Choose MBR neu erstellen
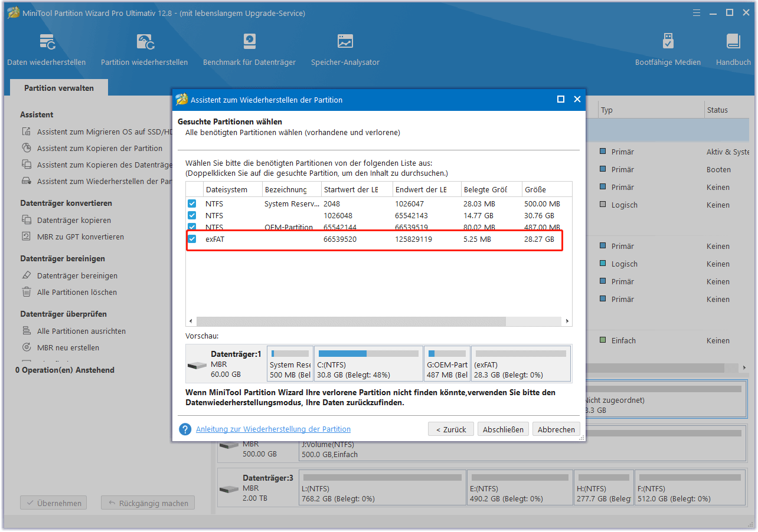 coord(61,347)
